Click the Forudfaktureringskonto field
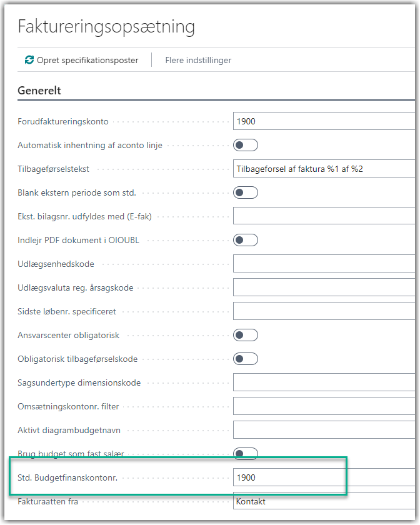The width and height of the screenshot is (420, 525). [324, 121]
